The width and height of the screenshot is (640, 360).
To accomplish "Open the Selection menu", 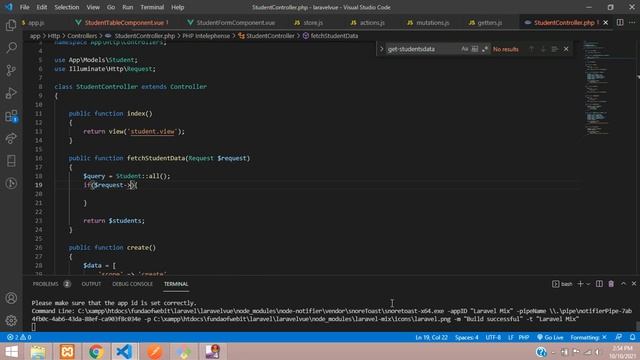I will tap(67, 7).
